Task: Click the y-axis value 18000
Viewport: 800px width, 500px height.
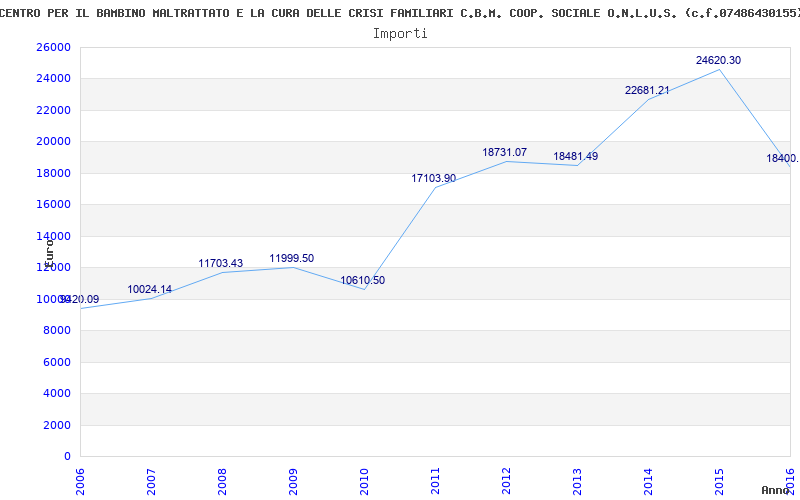Action: point(53,173)
